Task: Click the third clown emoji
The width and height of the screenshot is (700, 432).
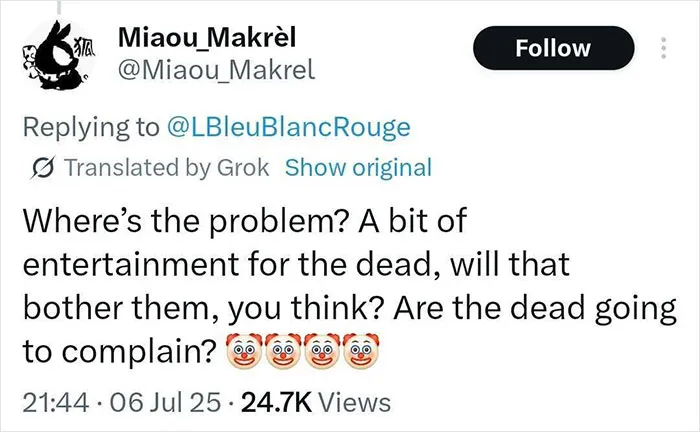Action: coord(322,351)
